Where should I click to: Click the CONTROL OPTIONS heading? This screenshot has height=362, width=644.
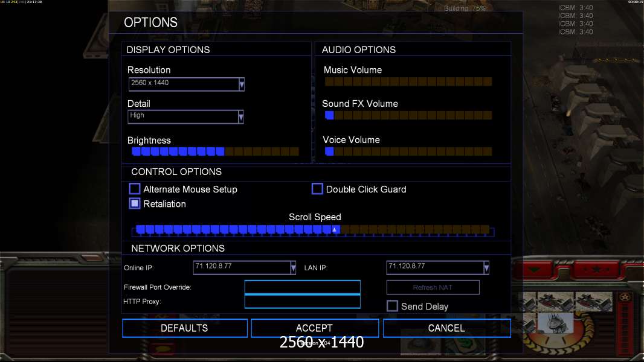(176, 172)
